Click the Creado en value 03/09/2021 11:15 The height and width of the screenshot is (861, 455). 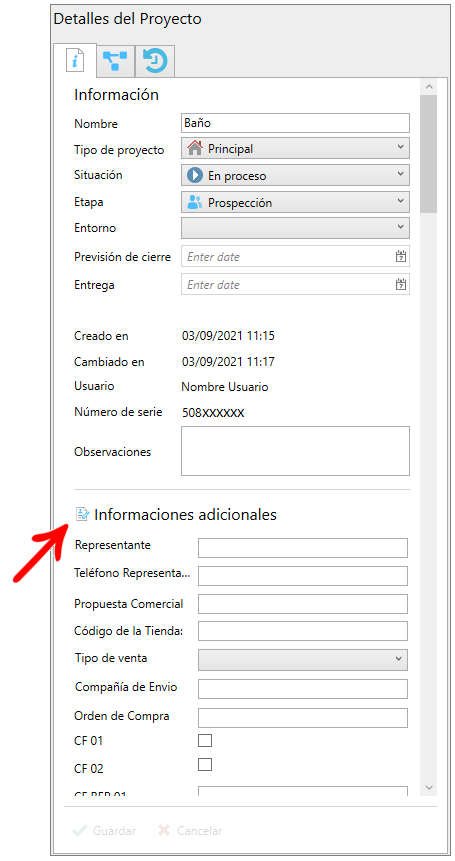pos(228,336)
